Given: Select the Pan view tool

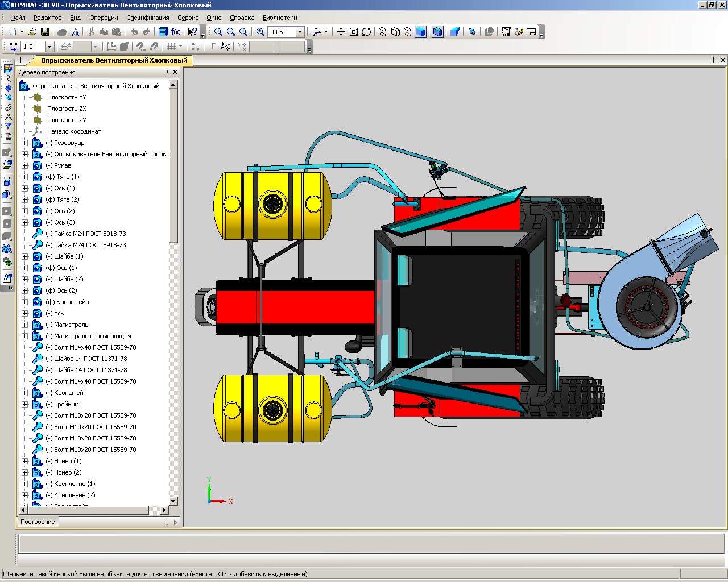Looking at the screenshot, I should (x=341, y=32).
